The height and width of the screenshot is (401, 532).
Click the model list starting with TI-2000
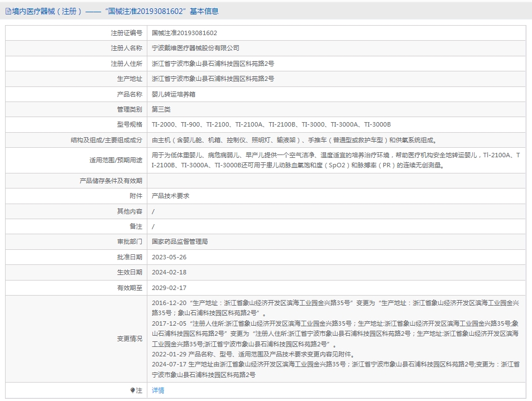point(271,124)
